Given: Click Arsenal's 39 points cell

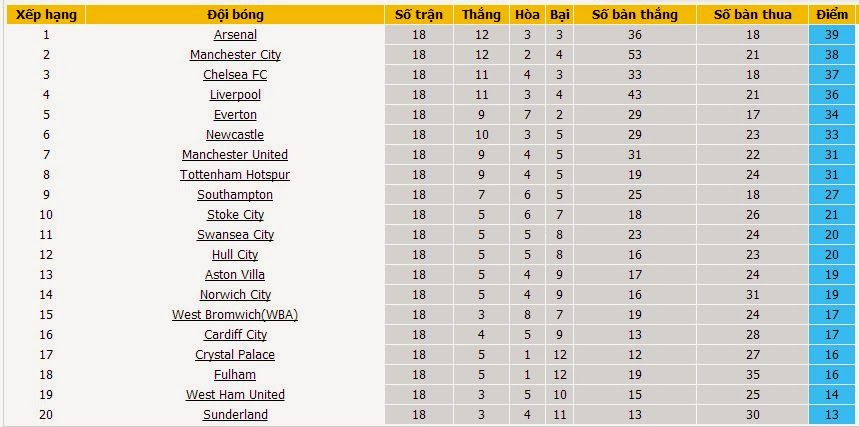Looking at the screenshot, I should [x=831, y=35].
